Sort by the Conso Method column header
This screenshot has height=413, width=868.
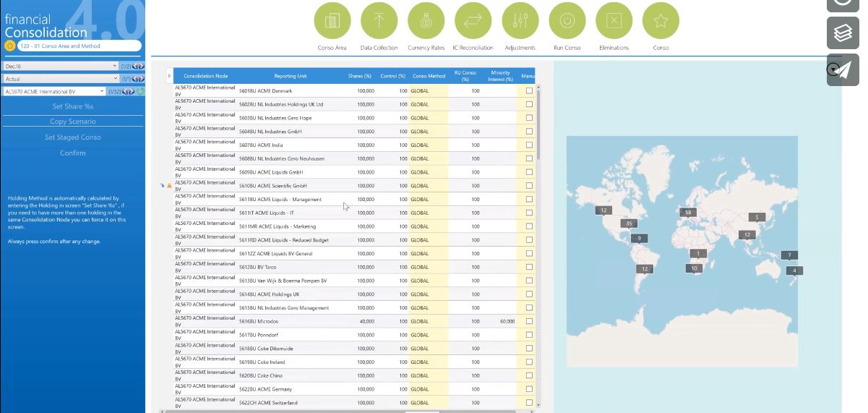click(x=429, y=76)
